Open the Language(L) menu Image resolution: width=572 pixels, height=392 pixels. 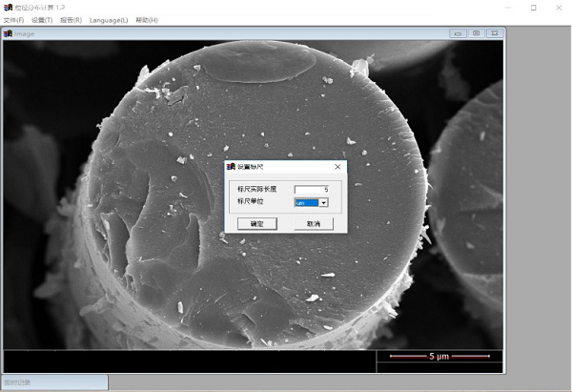click(x=109, y=20)
